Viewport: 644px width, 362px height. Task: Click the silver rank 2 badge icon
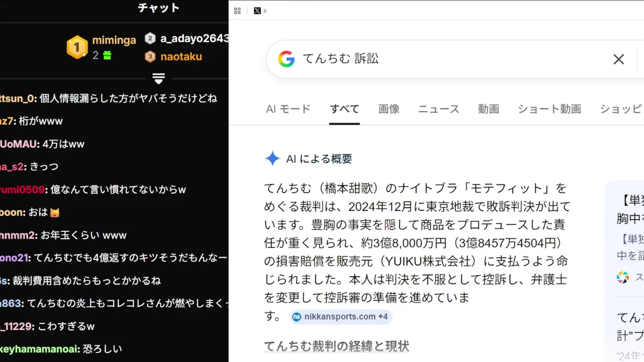[x=150, y=38]
